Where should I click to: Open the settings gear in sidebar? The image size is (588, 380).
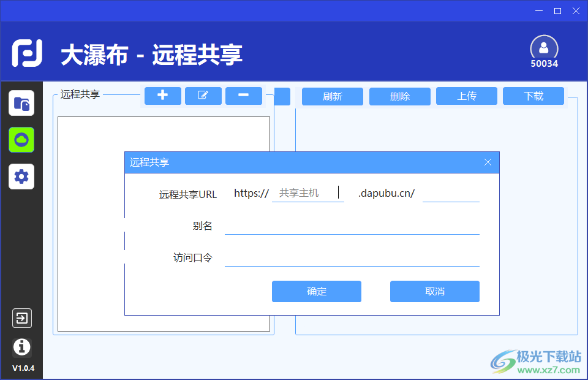pyautogui.click(x=21, y=177)
